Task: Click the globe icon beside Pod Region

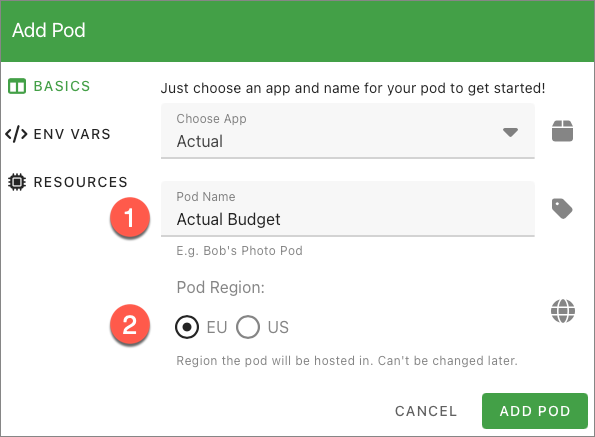Action: tap(563, 311)
